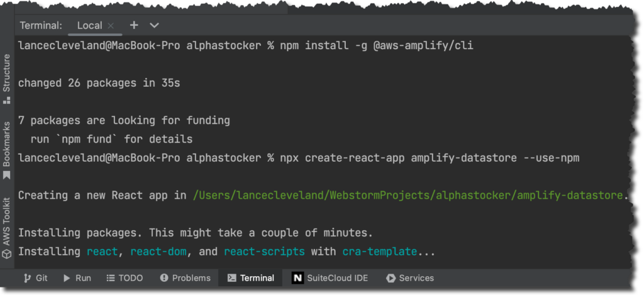This screenshot has width=644, height=295.
Task: Click the 'npm install -g @aws-amplify/cli' command
Action: tap(377, 46)
